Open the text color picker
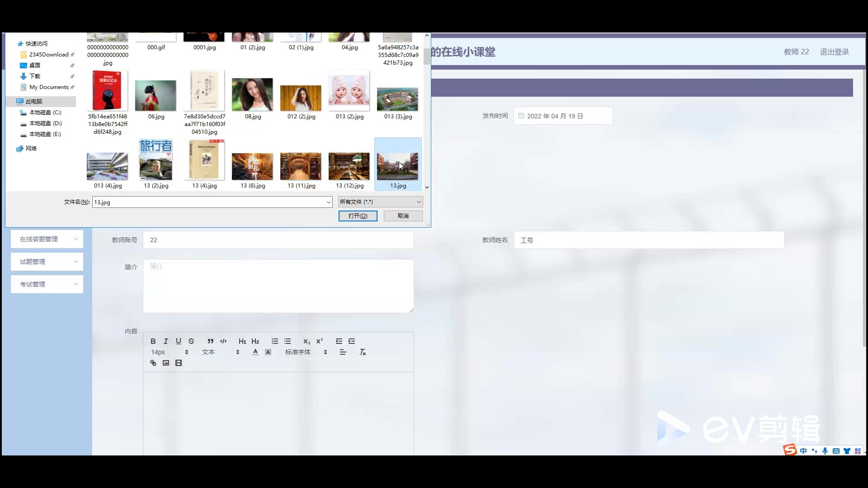The image size is (868, 488). click(x=255, y=352)
